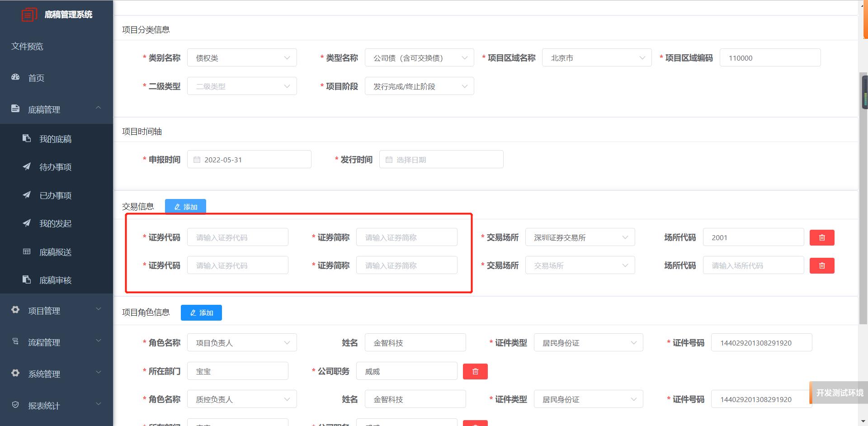Viewport: 868px width, 426px height.
Task: Open the 项目阶段 dropdown
Action: click(x=420, y=86)
